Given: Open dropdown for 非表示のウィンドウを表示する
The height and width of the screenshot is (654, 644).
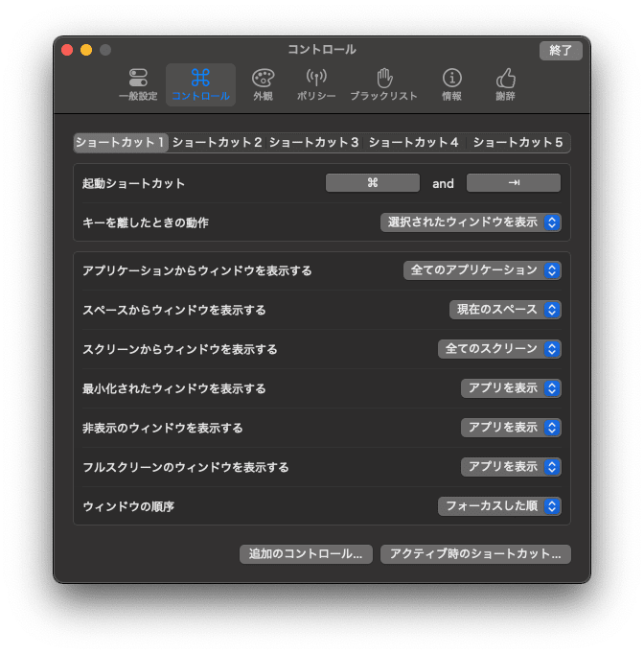Looking at the screenshot, I should click(x=511, y=428).
